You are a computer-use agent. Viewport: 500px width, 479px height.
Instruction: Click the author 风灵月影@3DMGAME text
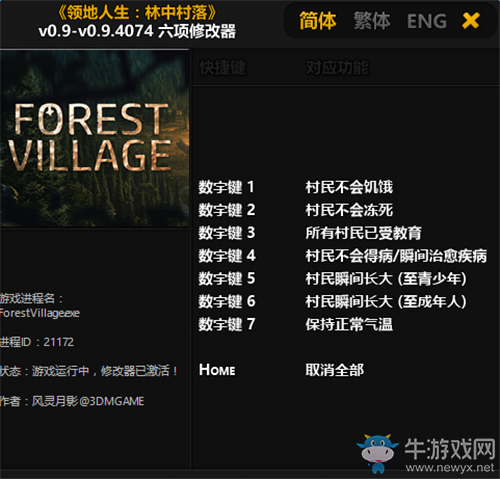tap(88, 401)
